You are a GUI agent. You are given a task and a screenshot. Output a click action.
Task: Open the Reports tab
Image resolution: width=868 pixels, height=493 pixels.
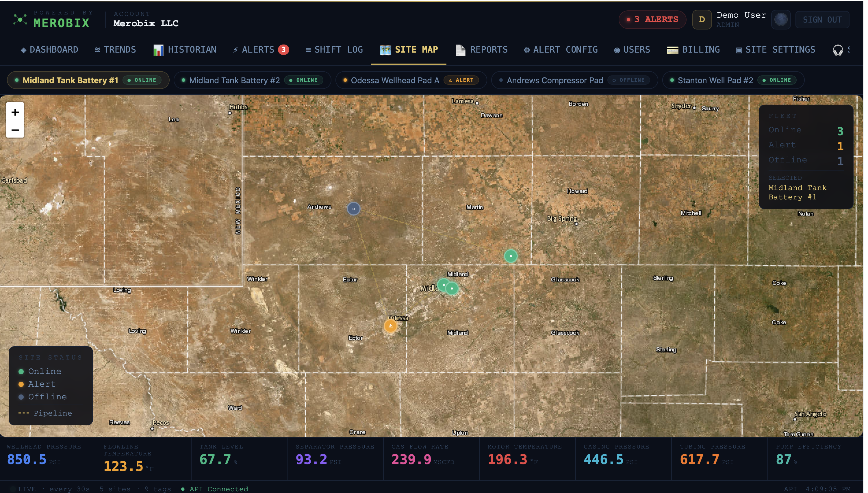pyautogui.click(x=481, y=50)
